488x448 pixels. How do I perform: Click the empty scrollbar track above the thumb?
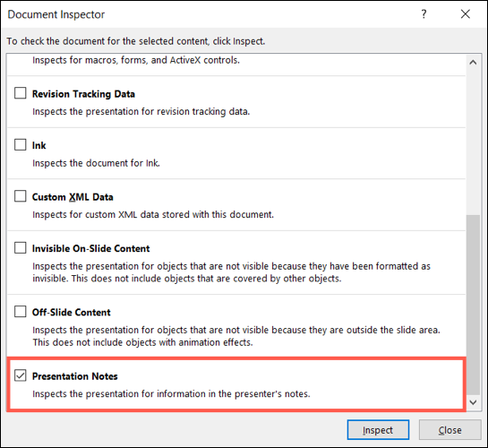coord(473,142)
